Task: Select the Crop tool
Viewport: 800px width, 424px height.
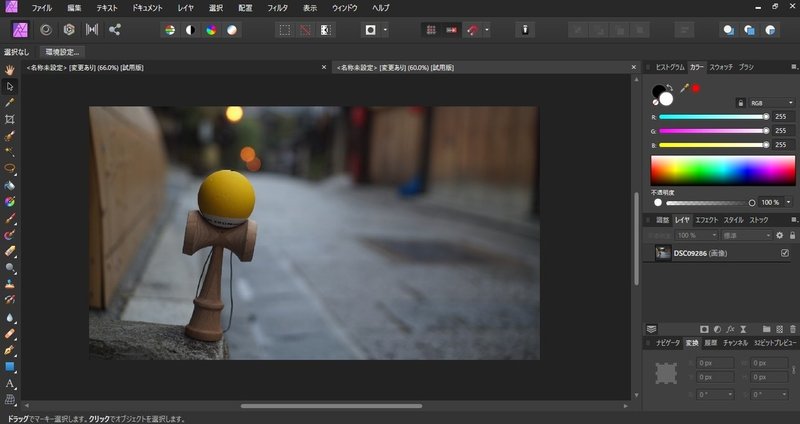Action: tap(10, 118)
